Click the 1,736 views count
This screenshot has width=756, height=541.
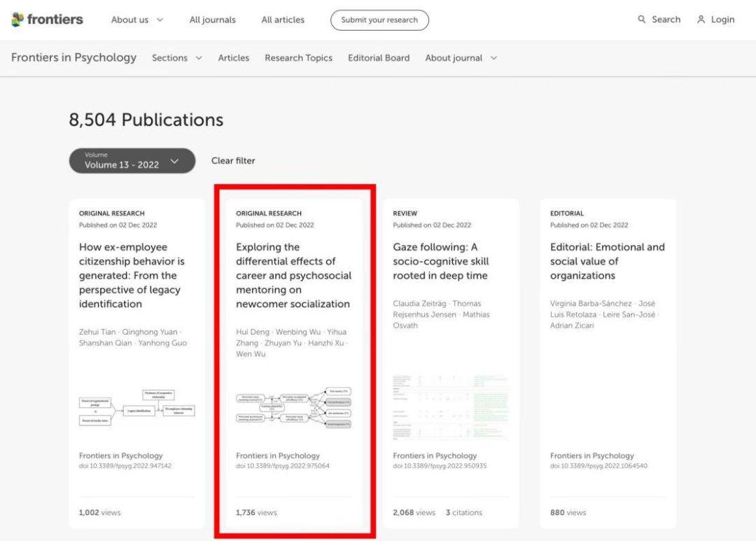pyautogui.click(x=256, y=512)
